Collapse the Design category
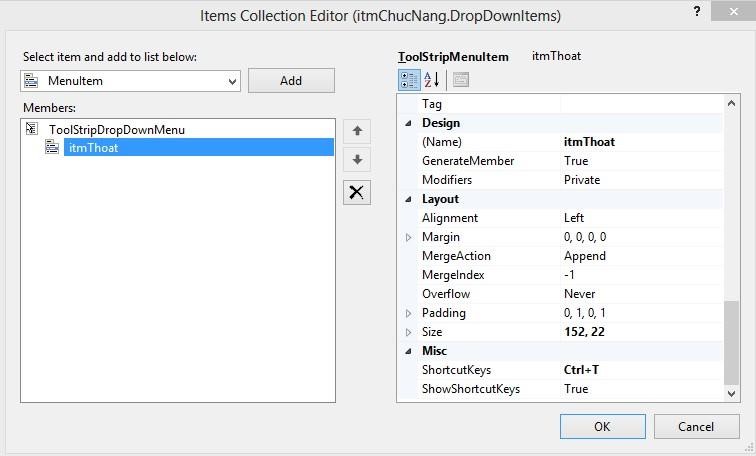756x456 pixels. point(408,123)
